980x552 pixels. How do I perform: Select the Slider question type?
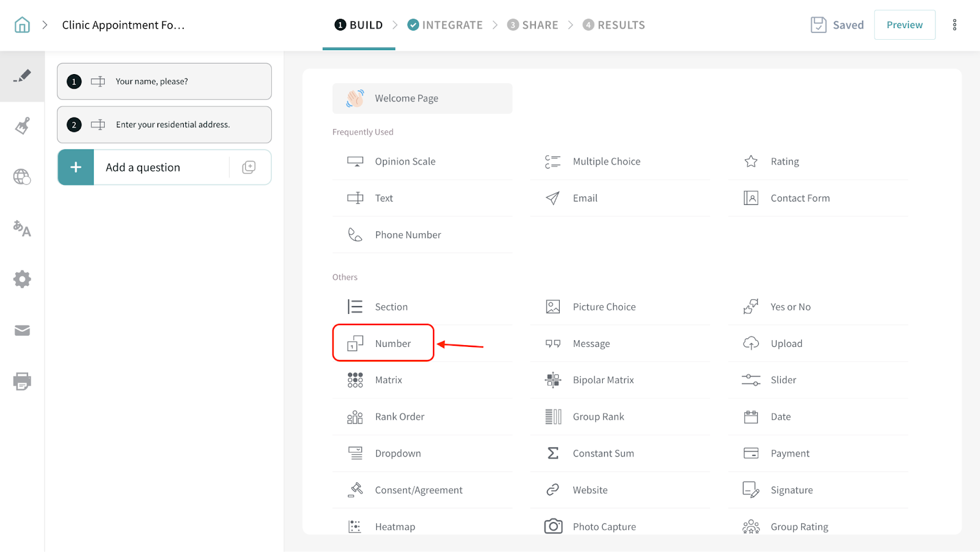[783, 380]
